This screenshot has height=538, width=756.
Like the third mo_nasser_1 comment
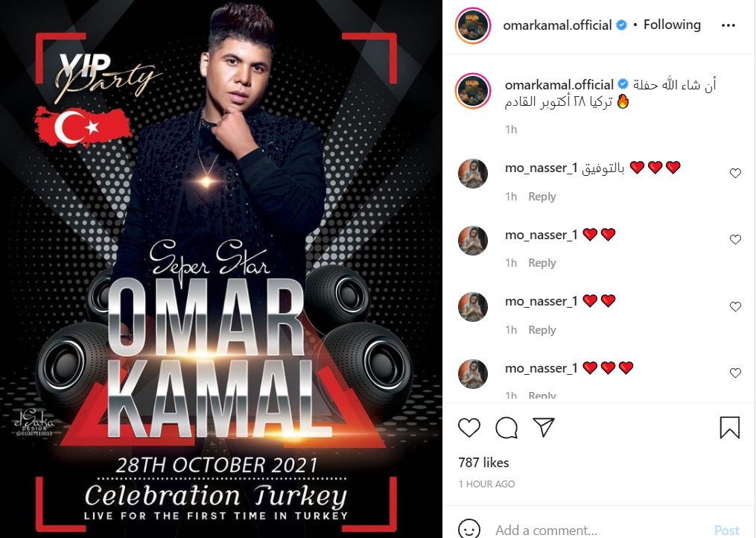click(735, 306)
